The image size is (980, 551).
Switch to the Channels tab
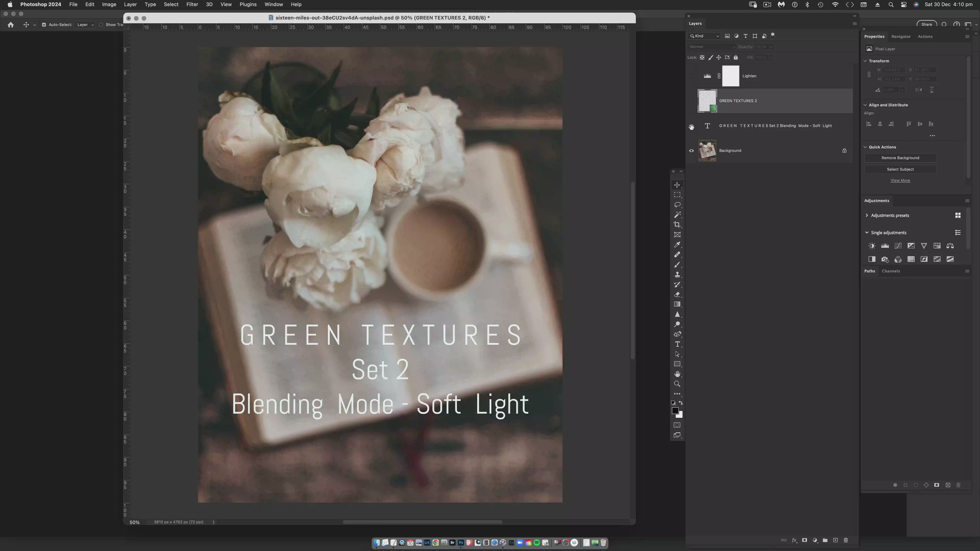point(891,271)
